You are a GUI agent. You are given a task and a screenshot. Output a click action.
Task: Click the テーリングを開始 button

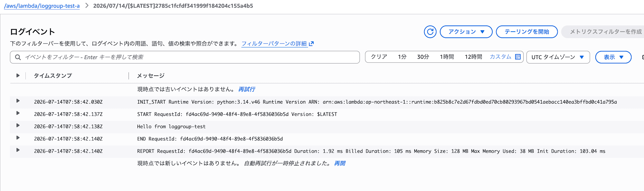point(527,32)
